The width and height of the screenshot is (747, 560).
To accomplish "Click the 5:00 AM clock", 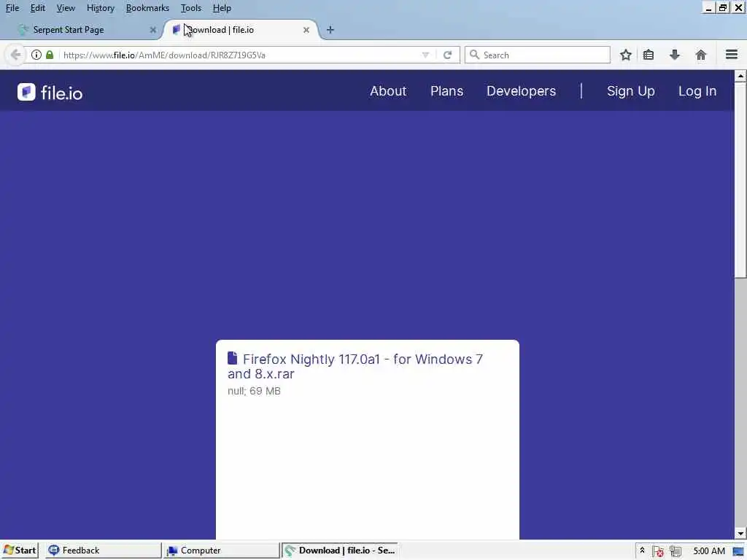I will coord(709,551).
